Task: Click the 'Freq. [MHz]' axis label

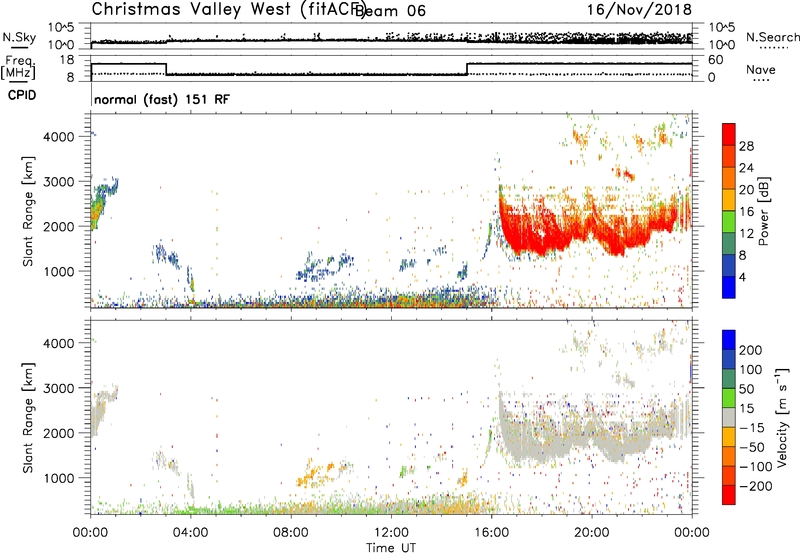Action: 19,67
